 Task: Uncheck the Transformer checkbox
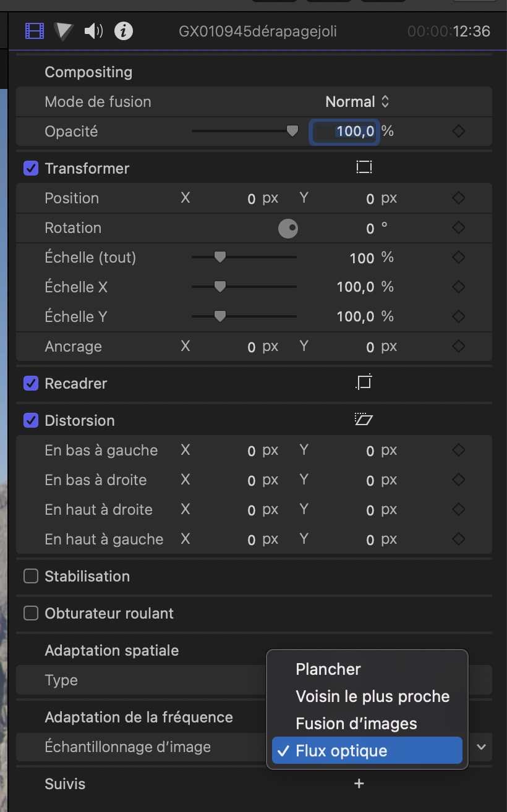point(31,168)
